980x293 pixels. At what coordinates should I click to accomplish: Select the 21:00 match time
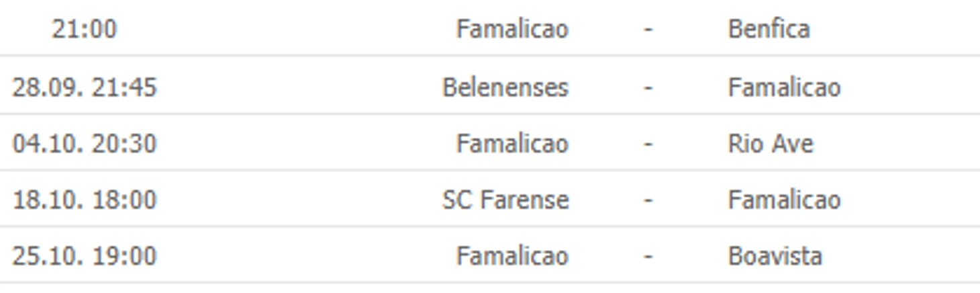[x=84, y=29]
